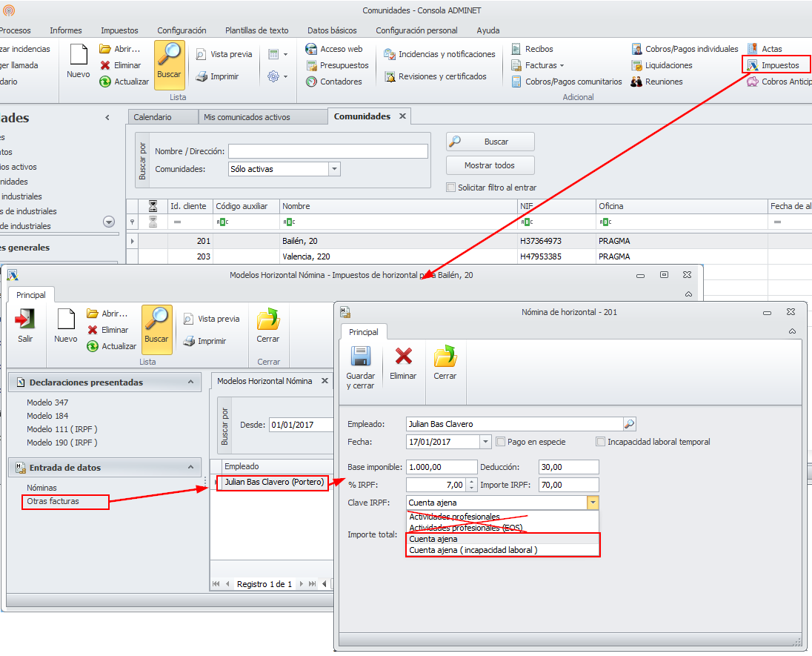Click Guardar y cerrar save icon
This screenshot has width=812, height=656.
click(x=360, y=357)
